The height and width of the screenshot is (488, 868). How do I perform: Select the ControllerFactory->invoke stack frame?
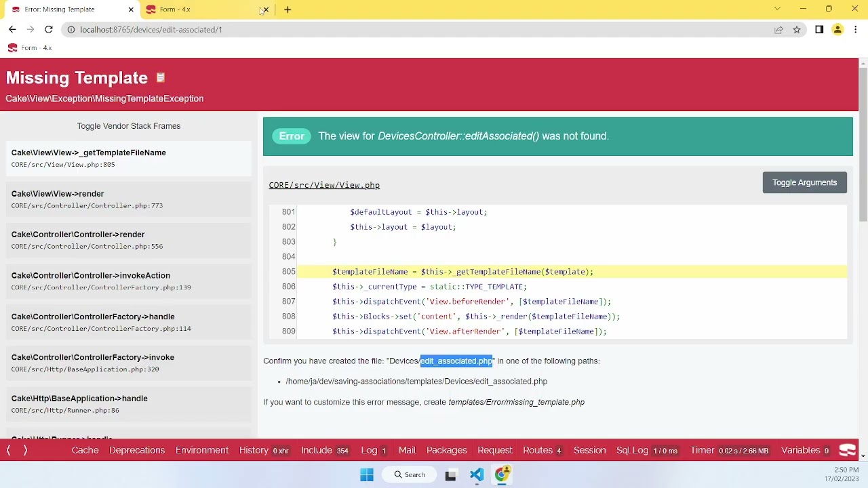point(128,363)
